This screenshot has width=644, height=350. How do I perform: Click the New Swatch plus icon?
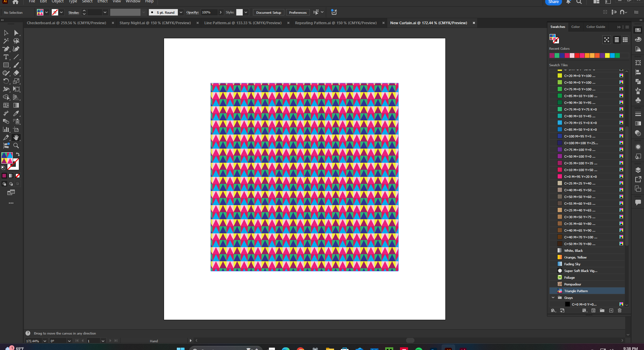[x=611, y=311]
